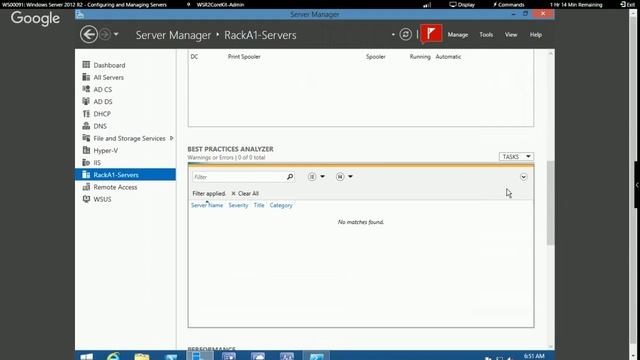Click the taskbar clock showing 6:51 AM
Viewport: 640px width, 360px height.
(x=534, y=356)
